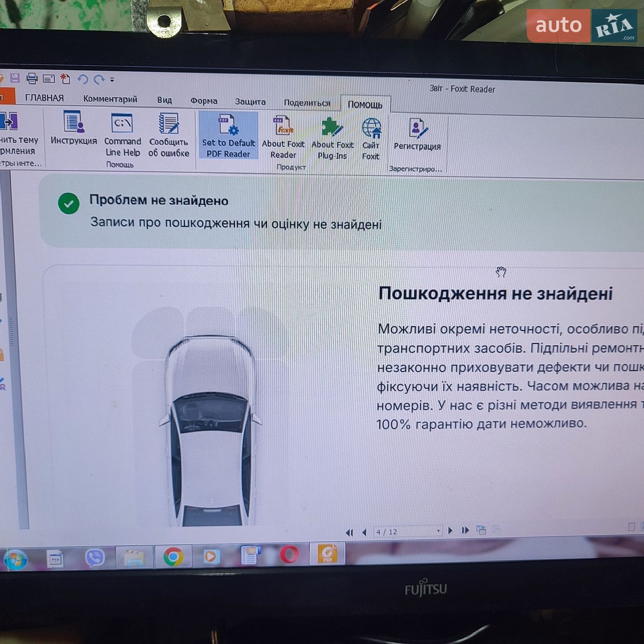Click the previous view icon after page arrows
The image size is (644, 644).
click(x=481, y=530)
